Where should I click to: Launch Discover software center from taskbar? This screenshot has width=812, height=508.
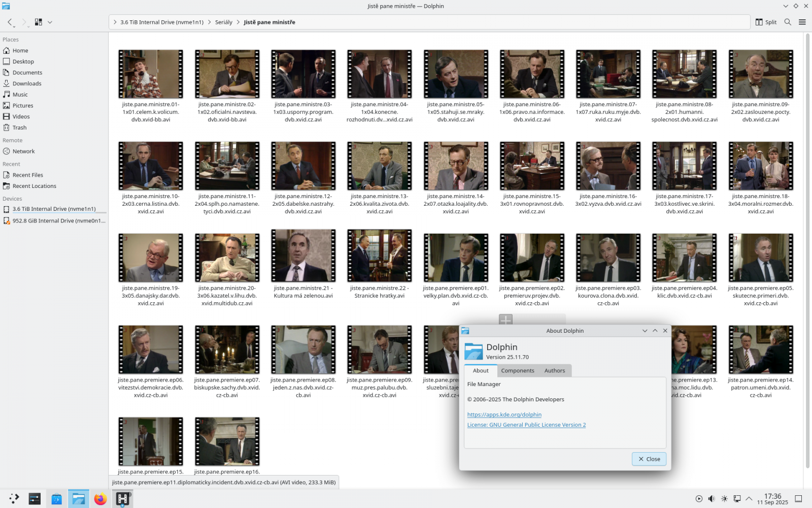coord(56,499)
